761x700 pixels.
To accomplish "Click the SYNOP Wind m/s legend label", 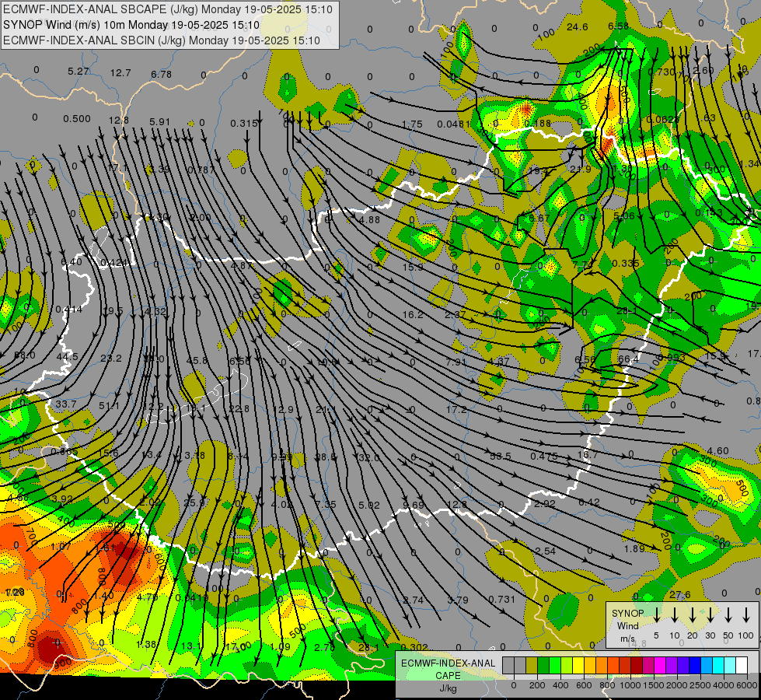I will 628,625.
